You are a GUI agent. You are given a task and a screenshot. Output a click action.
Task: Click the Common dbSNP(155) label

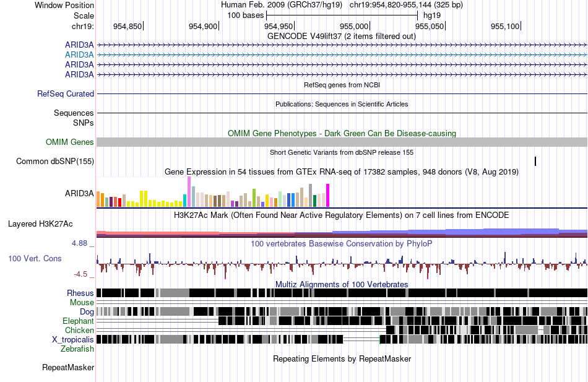[x=54, y=162]
